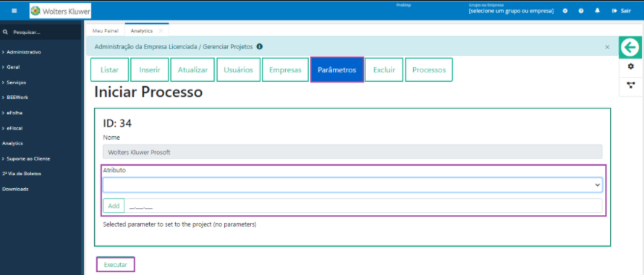
Task: Open 2ª Via de Boletos
Action: [22, 174]
